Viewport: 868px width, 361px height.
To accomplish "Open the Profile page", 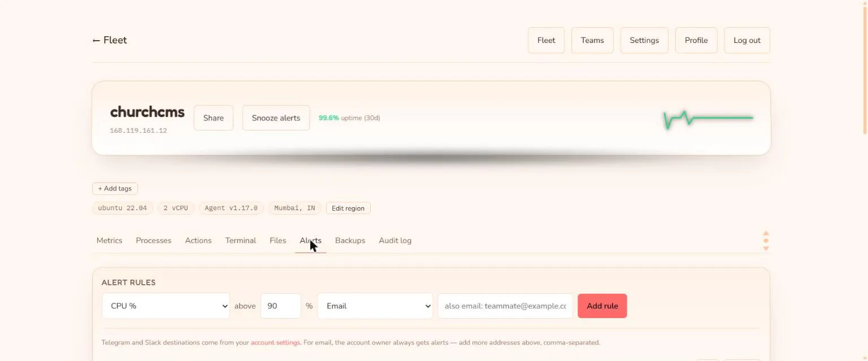I will (696, 40).
